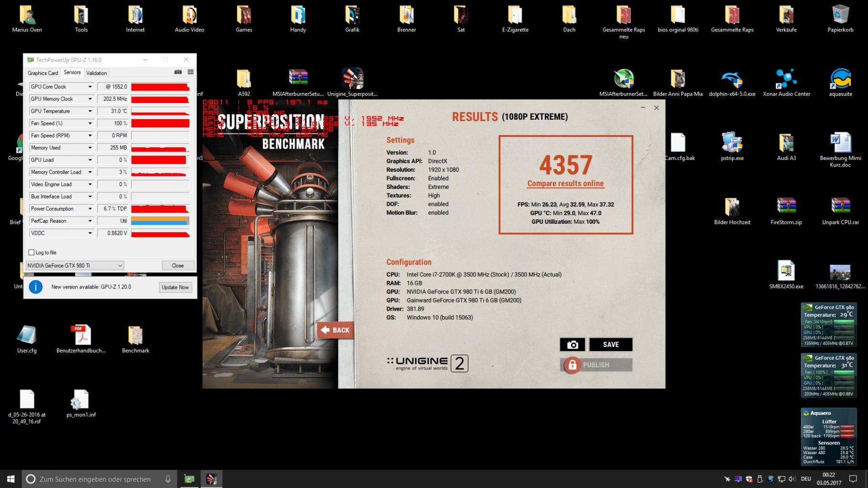Open the User.cfg file icon
The image size is (868, 488).
pyautogui.click(x=27, y=339)
